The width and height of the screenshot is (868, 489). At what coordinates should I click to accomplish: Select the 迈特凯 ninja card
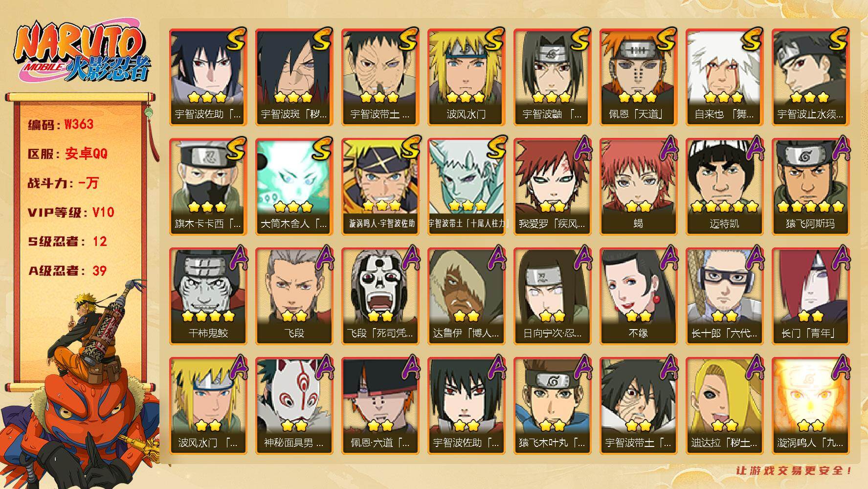point(725,187)
